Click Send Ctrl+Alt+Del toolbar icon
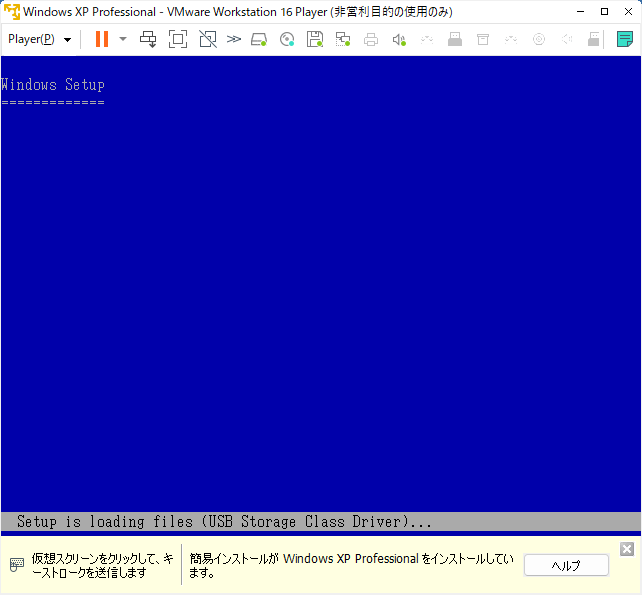Viewport: 642px width, 595px height. pos(148,39)
